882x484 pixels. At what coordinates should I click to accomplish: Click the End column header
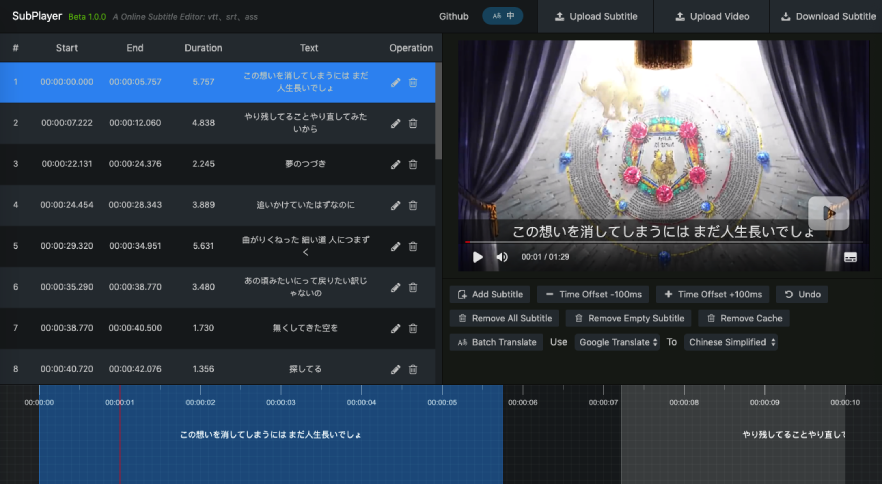point(135,48)
